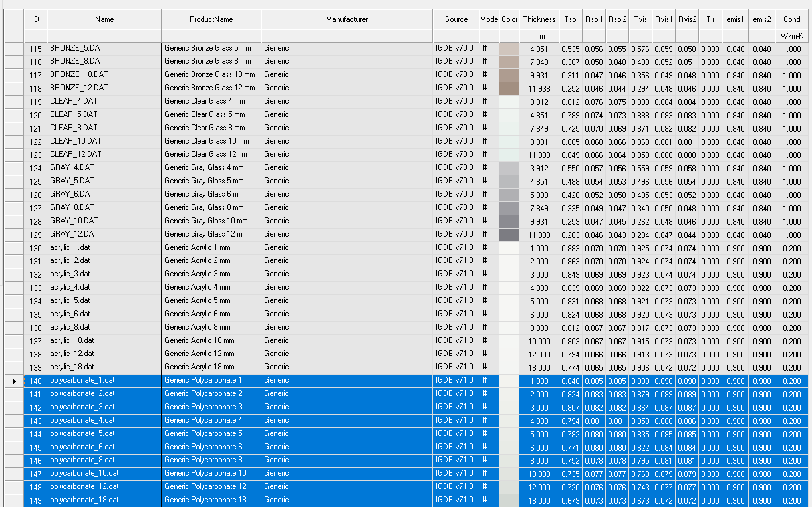The height and width of the screenshot is (507, 812).
Task: Click the acrylic_18.dat name cell
Action: point(104,367)
